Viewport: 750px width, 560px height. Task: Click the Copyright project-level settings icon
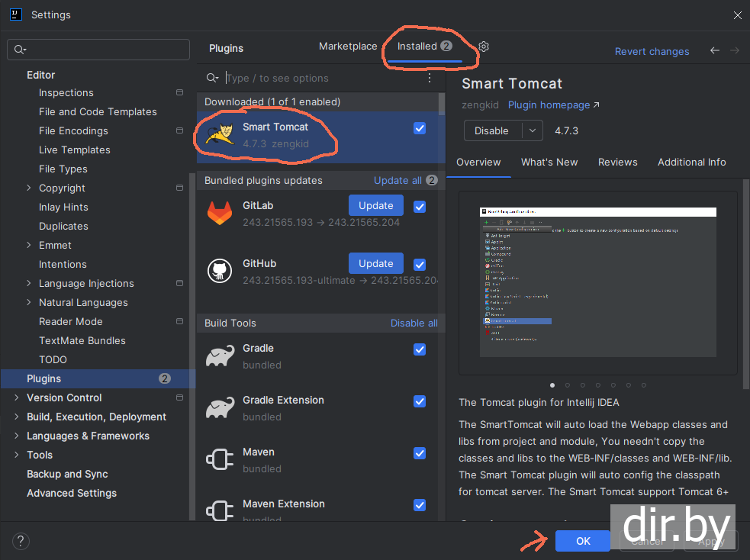click(x=180, y=188)
